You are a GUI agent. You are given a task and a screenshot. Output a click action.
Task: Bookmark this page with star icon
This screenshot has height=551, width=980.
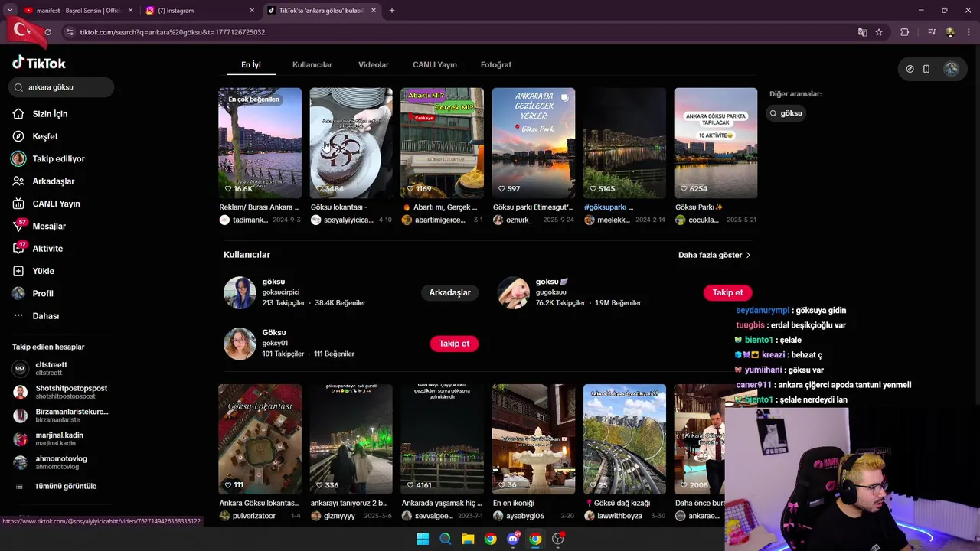point(879,32)
